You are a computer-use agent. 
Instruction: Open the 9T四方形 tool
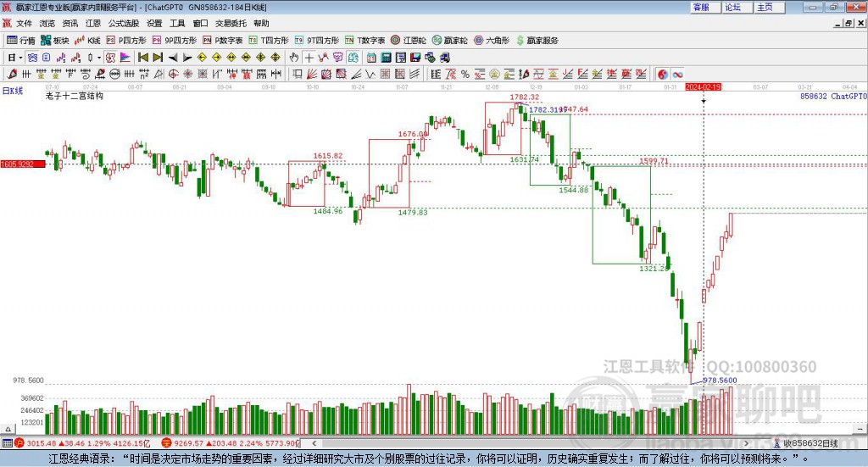click(x=317, y=41)
